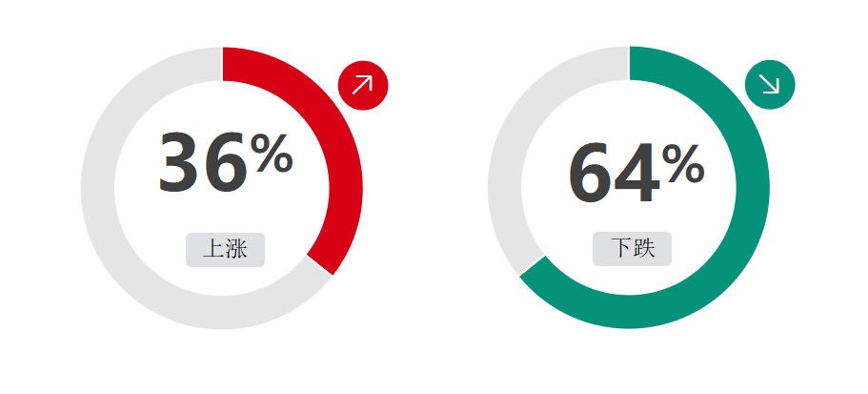Image resolution: width=868 pixels, height=394 pixels.
Task: Select the 下跌 label badge
Action: tap(632, 249)
